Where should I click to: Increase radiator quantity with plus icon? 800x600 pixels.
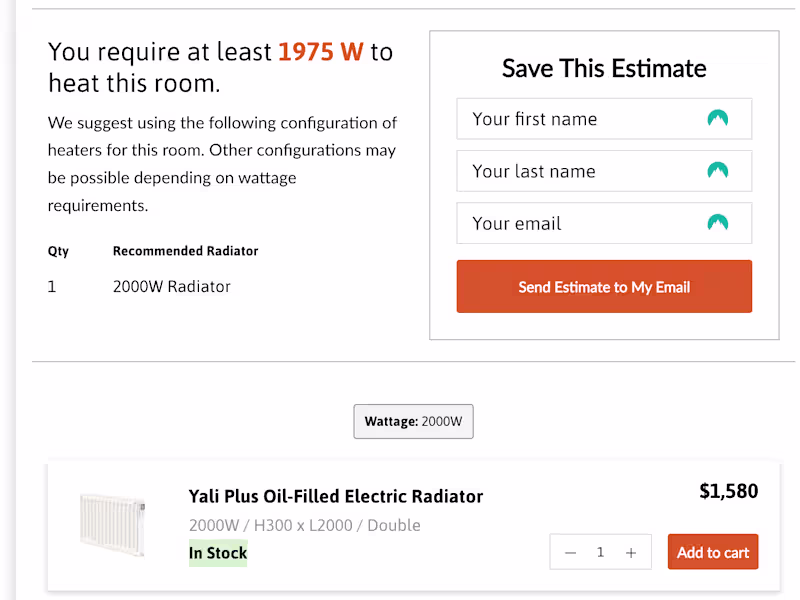point(631,553)
